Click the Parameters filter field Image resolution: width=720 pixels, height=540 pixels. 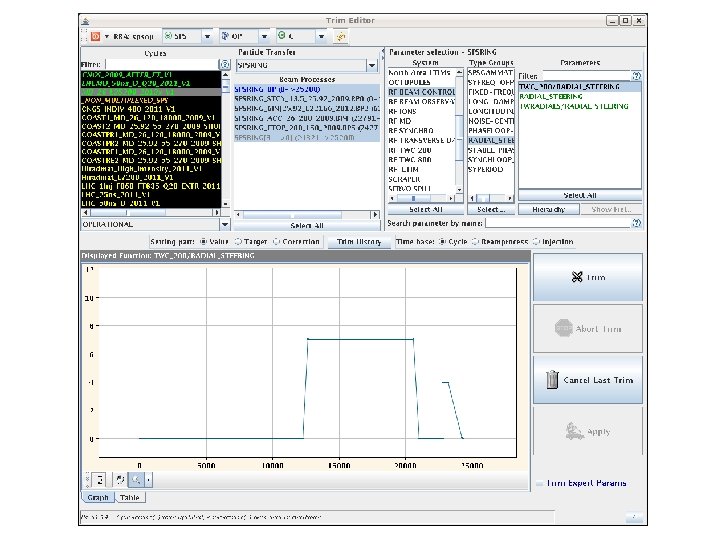click(586, 76)
